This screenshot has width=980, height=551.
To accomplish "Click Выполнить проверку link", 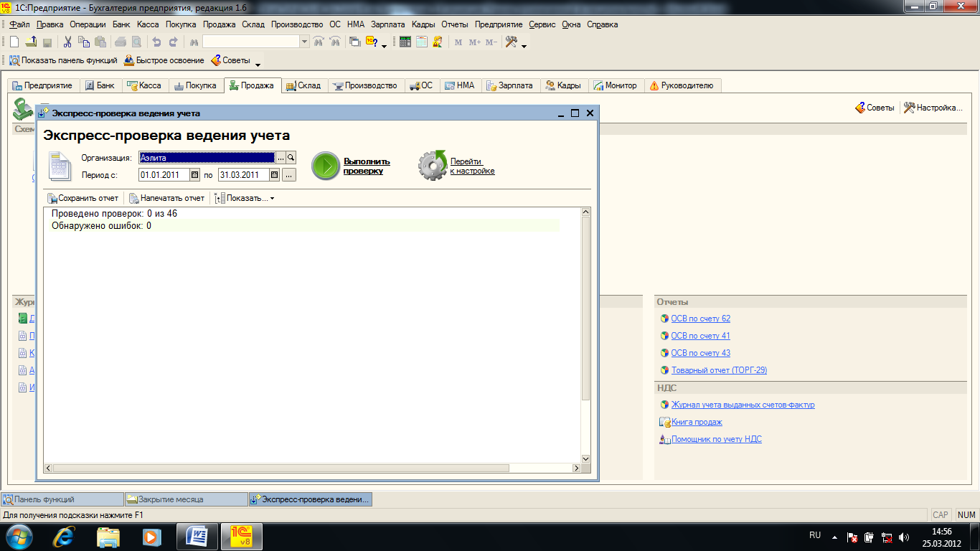I will pyautogui.click(x=367, y=166).
